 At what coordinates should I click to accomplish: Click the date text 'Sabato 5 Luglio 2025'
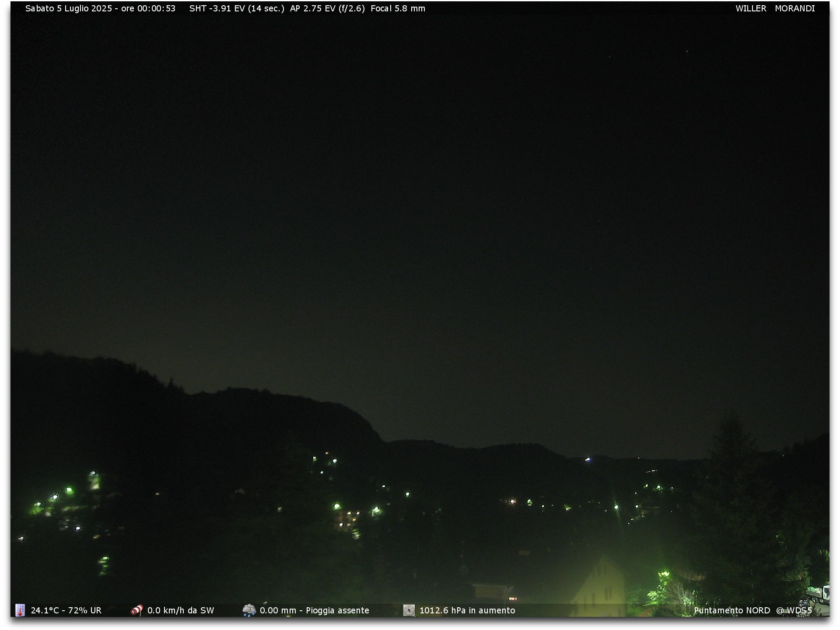pos(69,8)
